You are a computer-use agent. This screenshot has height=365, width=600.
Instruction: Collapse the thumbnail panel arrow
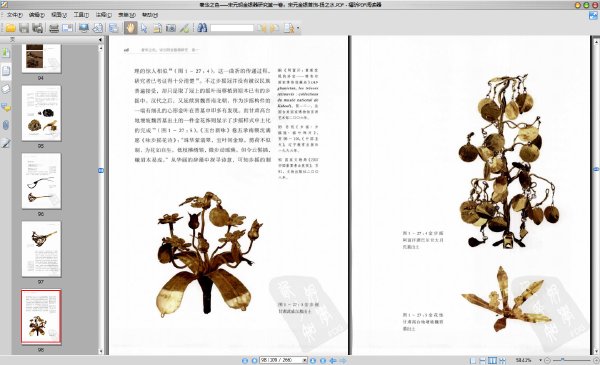[100, 39]
